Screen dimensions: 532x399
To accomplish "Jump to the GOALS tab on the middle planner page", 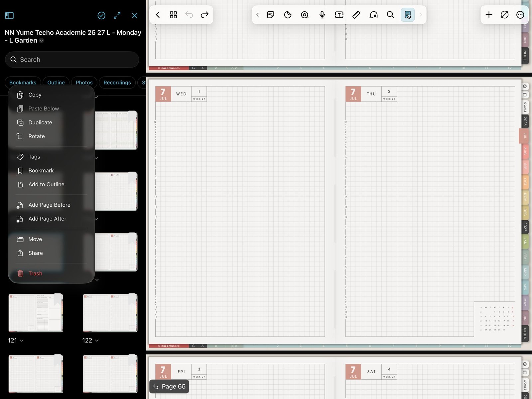I will coord(525,107).
